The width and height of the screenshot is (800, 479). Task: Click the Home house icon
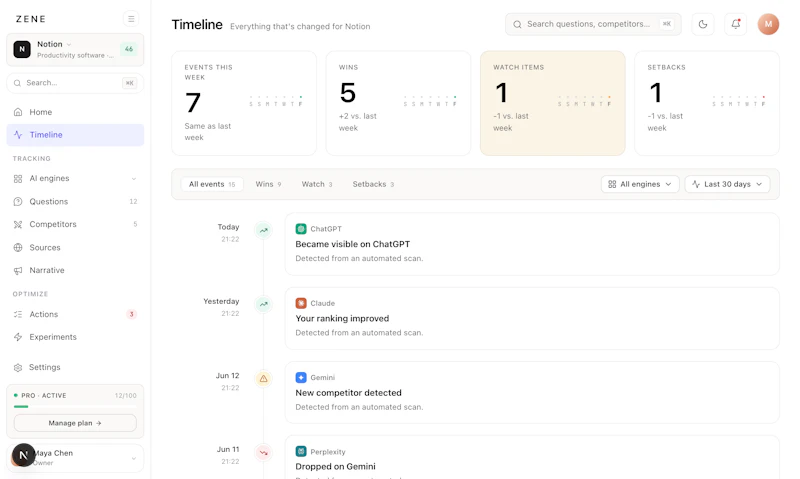pos(18,112)
